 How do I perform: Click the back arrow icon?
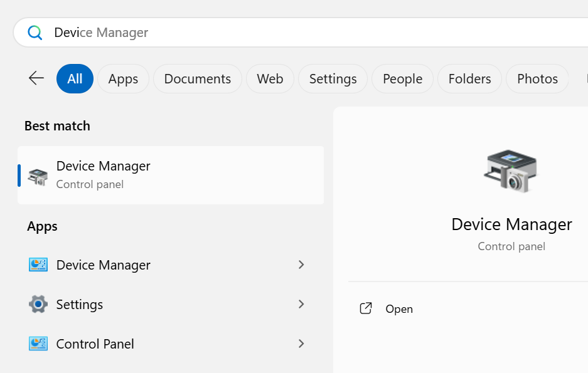tap(36, 78)
